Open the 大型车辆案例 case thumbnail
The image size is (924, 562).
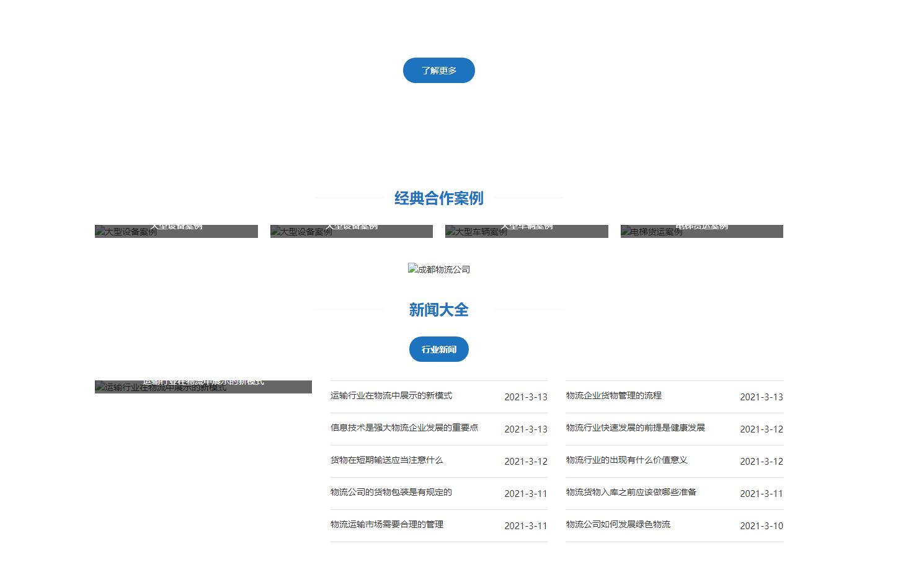526,231
